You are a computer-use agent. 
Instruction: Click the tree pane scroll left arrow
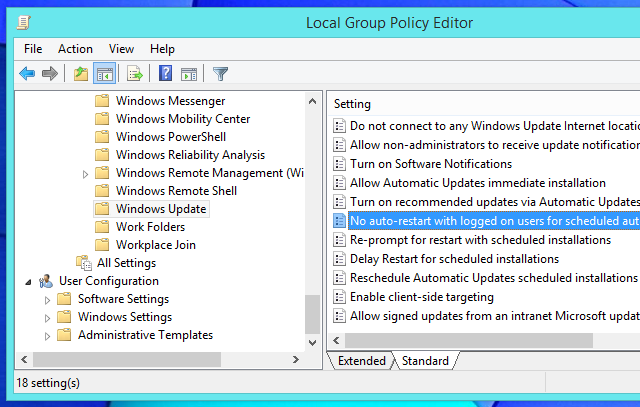tap(24, 360)
